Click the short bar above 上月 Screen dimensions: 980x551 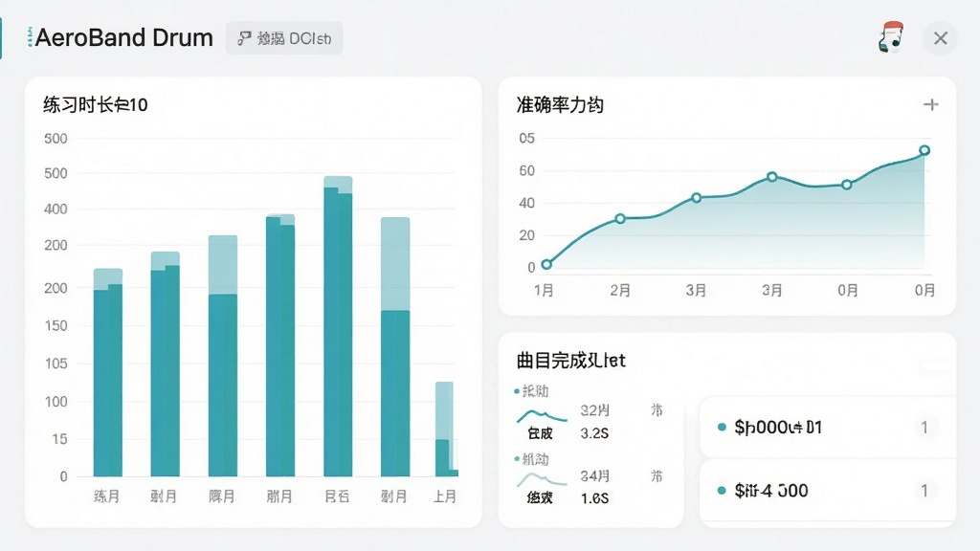tap(445, 430)
